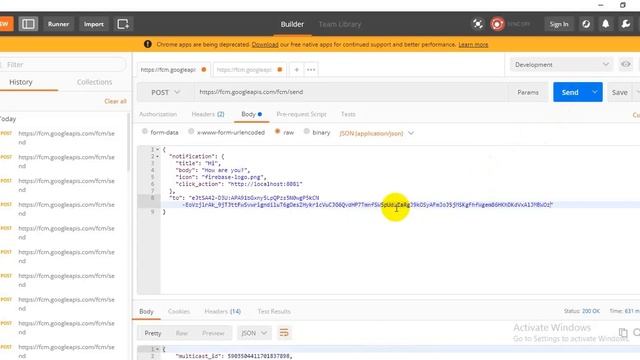
Task: Open the request Body tab
Action: [x=251, y=114]
